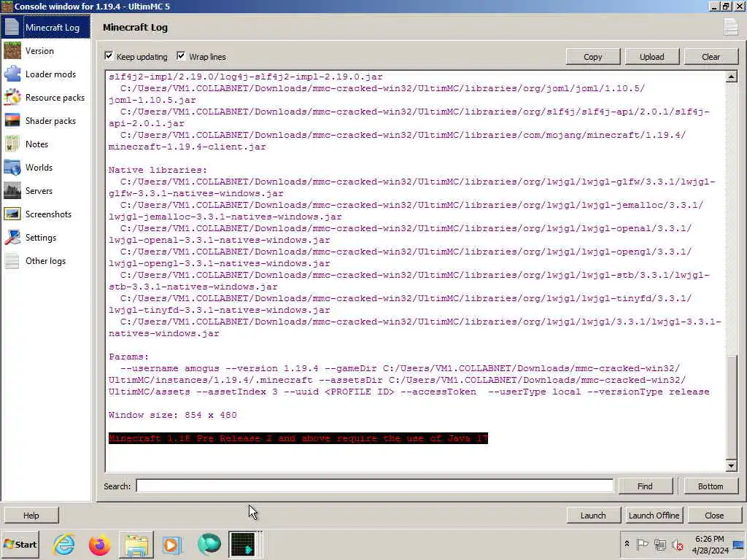Click the 'Params:' log line

tap(128, 357)
